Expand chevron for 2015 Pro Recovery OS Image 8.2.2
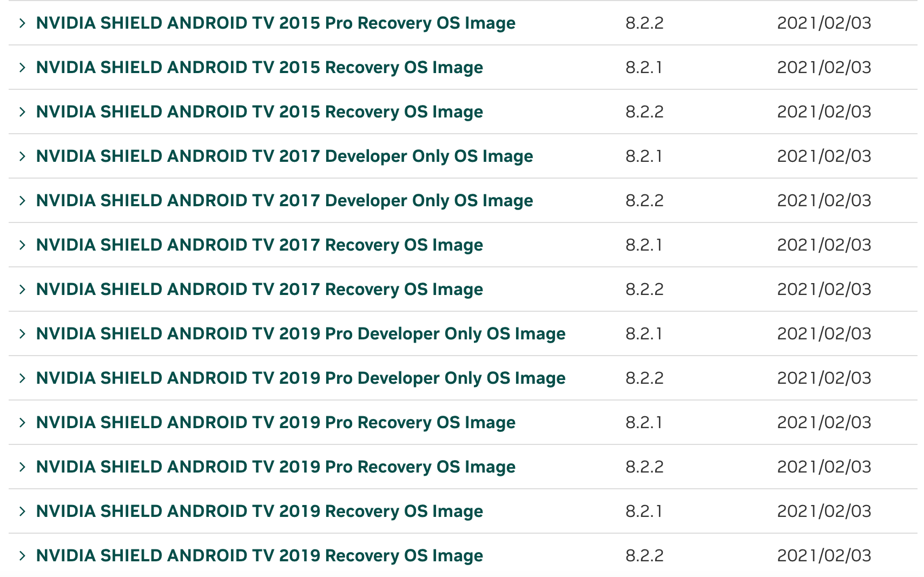 22,23
